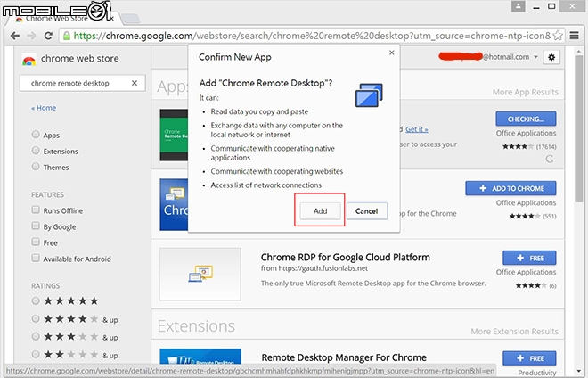Select the four stars & up rating

pyautogui.click(x=36, y=318)
